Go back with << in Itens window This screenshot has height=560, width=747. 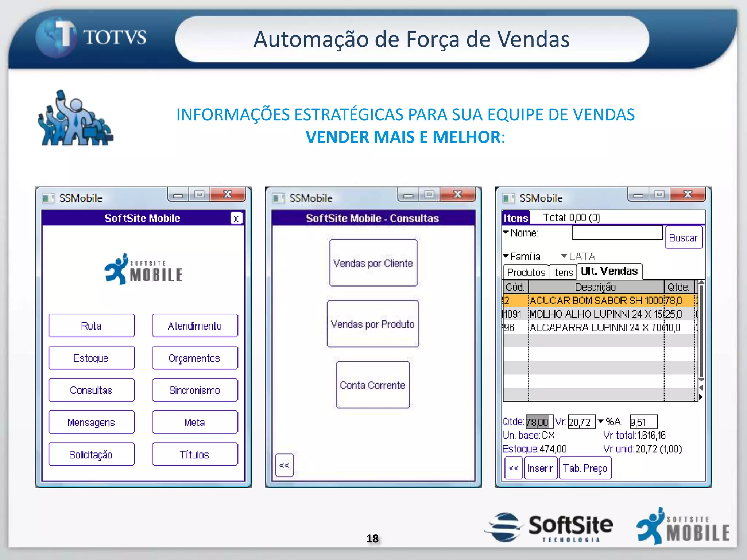coord(514,468)
